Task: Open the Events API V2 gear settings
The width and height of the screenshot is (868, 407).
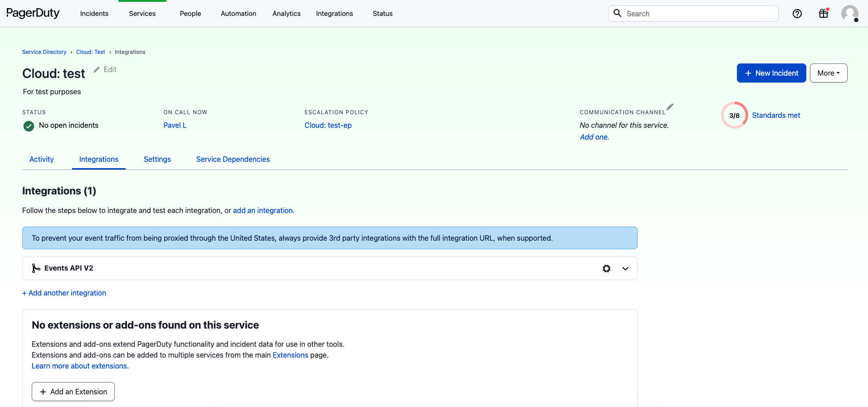Action: coord(606,268)
